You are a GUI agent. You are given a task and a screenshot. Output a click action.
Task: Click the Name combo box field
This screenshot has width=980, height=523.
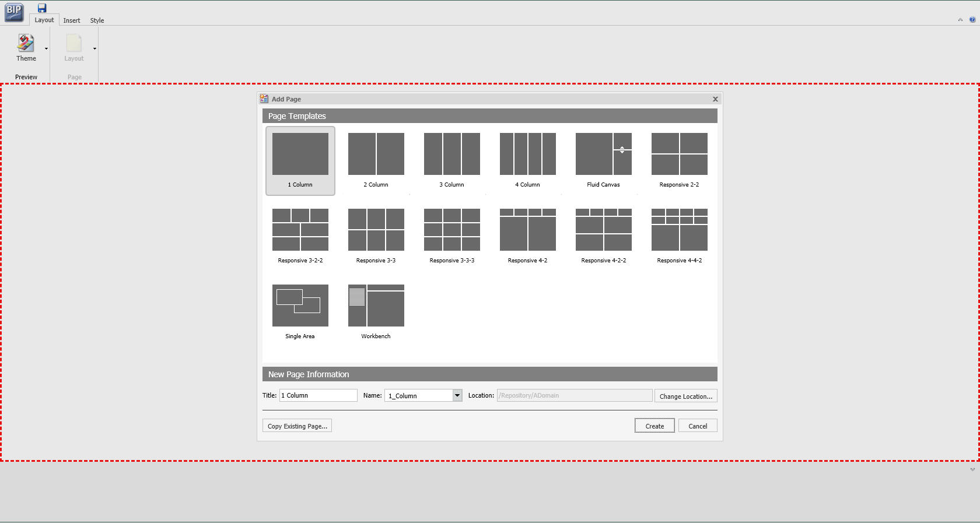(x=419, y=395)
